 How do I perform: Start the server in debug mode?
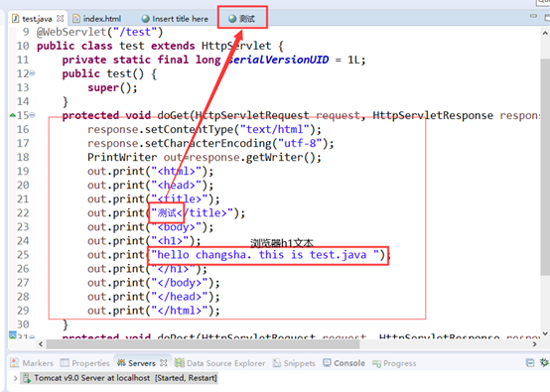pyautogui.click(x=544, y=362)
